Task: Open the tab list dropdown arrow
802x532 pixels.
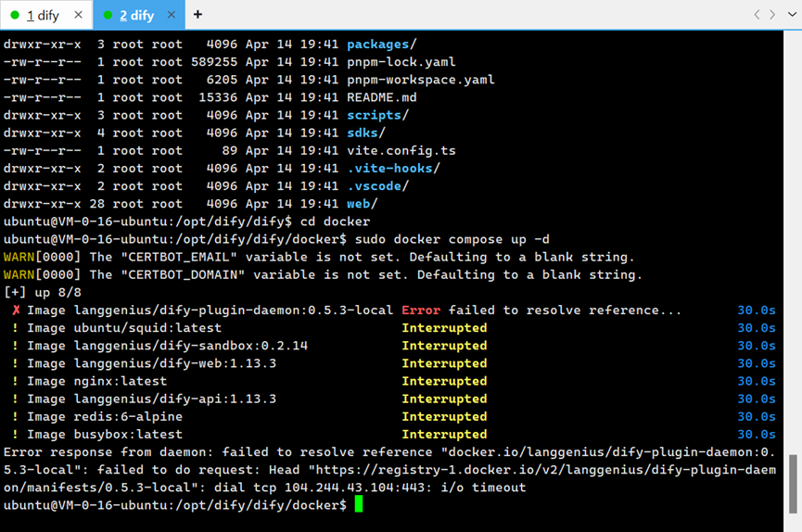Action: pos(792,14)
